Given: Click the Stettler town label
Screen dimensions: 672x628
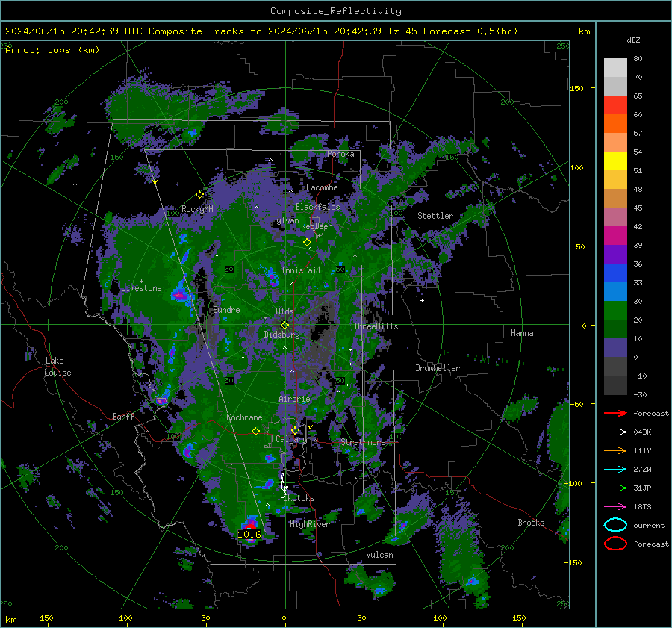Looking at the screenshot, I should coord(435,216).
